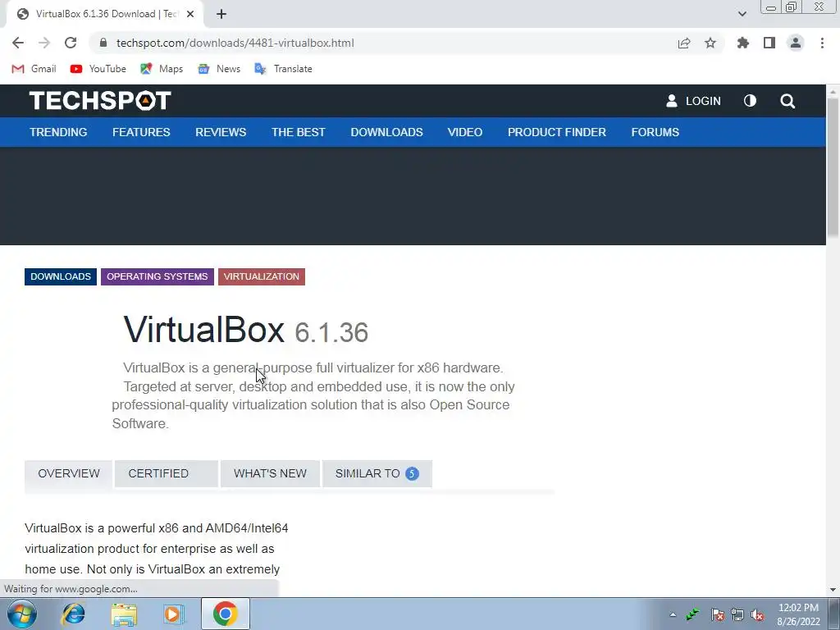Click the Chrome taskbar icon

pyautogui.click(x=226, y=614)
